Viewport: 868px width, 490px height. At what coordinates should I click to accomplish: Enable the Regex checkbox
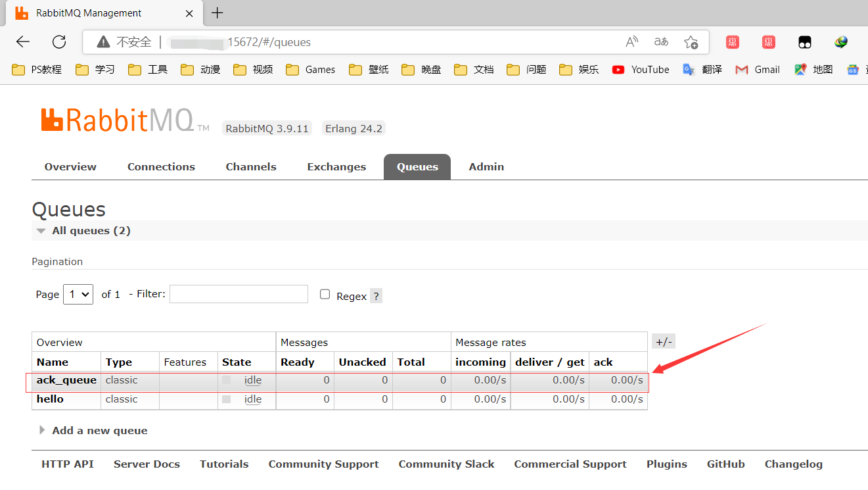(325, 294)
